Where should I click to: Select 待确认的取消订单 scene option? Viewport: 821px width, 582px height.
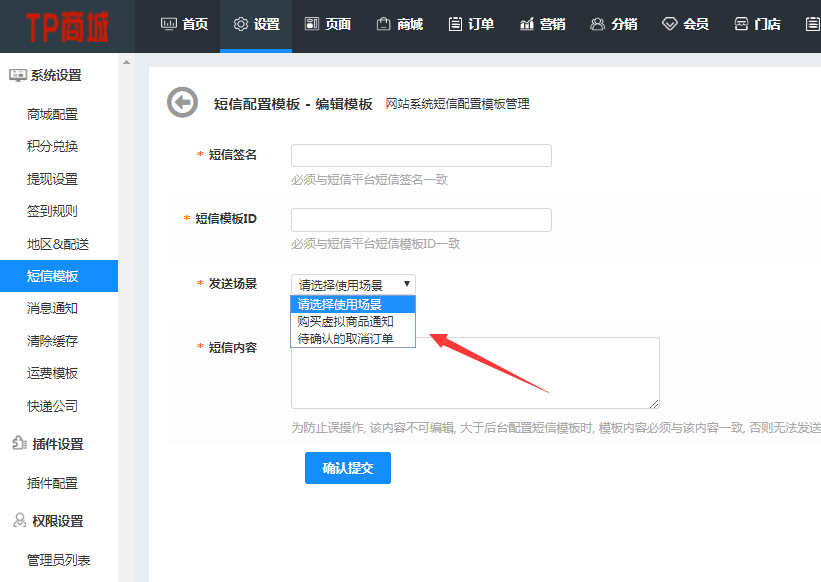[x=345, y=338]
